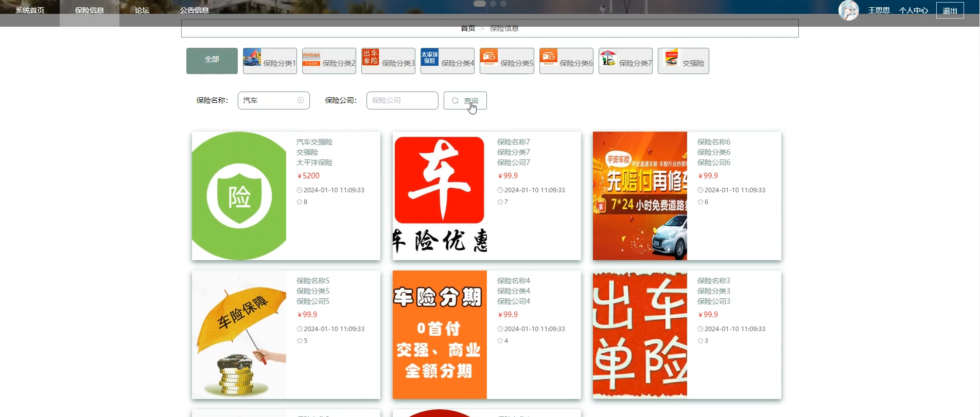Click the star icon with count 7
The width and height of the screenshot is (980, 417).
tap(500, 202)
